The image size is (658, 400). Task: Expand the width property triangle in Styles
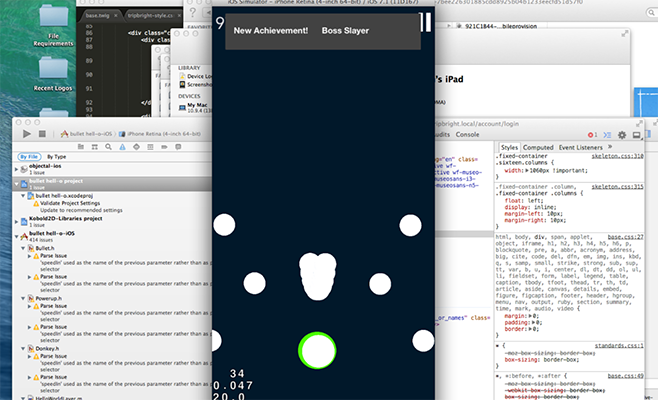[527, 170]
